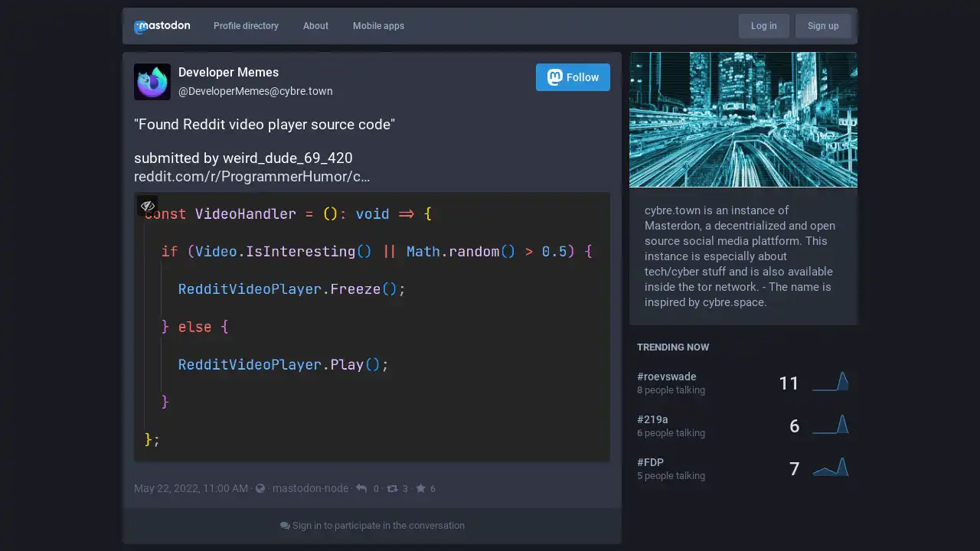The image size is (980, 551).
Task: Open the reddit.com/r/ProgrammerHumor link
Action: pos(252,177)
